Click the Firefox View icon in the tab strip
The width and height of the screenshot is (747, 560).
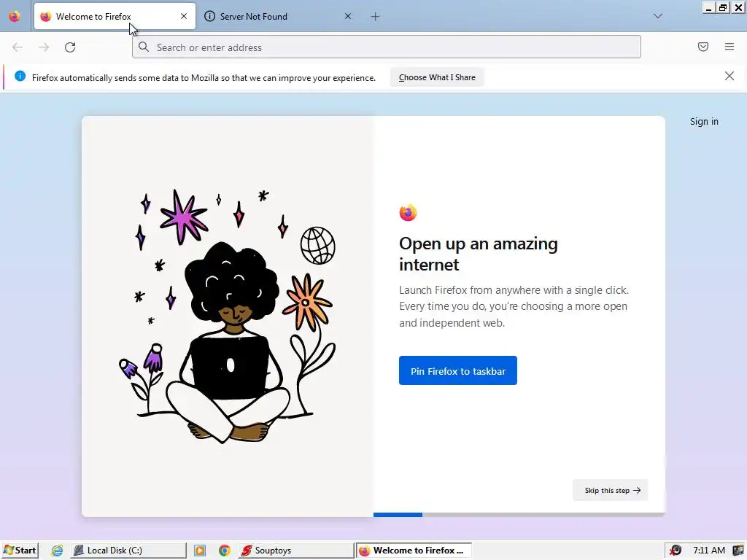[15, 16]
